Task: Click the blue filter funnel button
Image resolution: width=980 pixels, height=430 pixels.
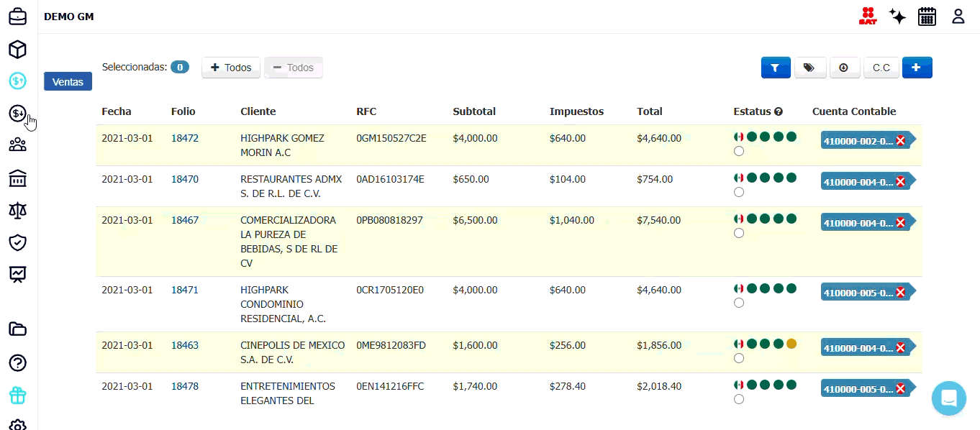Action: (776, 68)
